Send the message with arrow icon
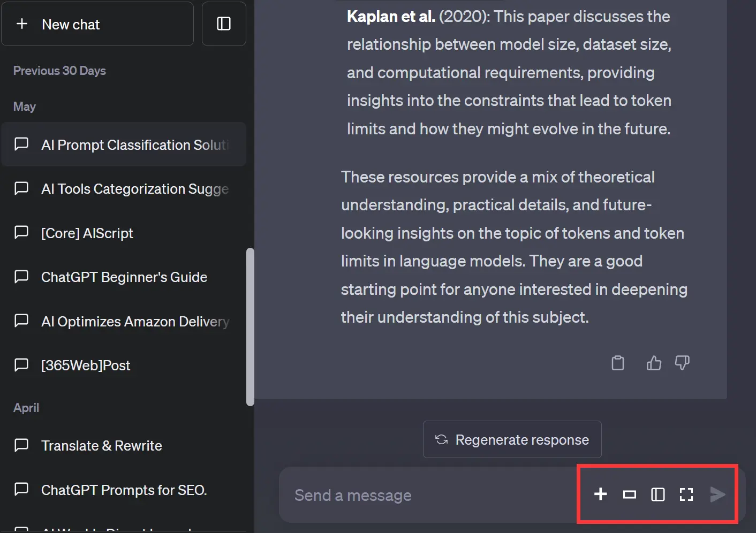 tap(717, 494)
